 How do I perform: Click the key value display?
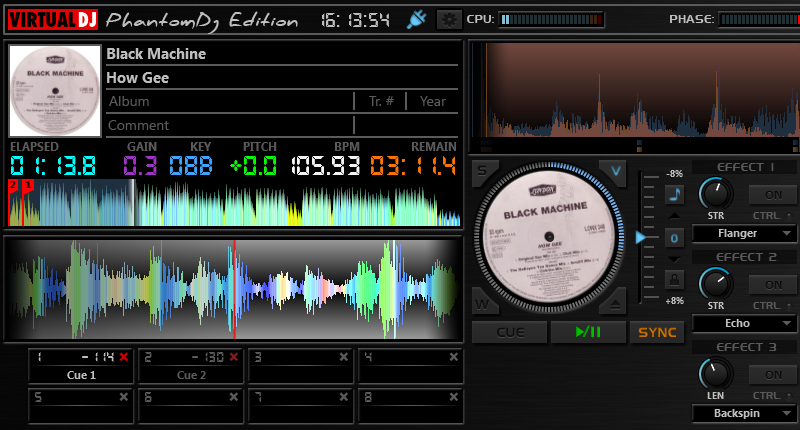coord(191,166)
